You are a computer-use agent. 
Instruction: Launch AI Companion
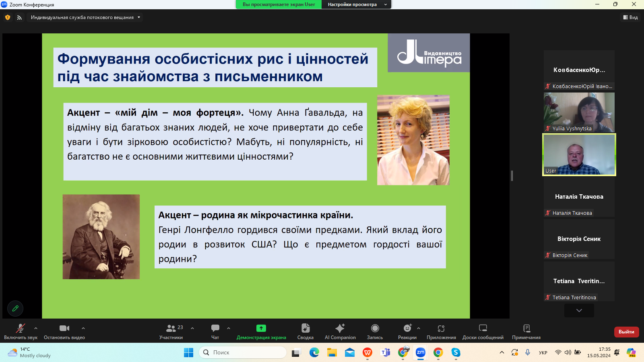(x=340, y=331)
